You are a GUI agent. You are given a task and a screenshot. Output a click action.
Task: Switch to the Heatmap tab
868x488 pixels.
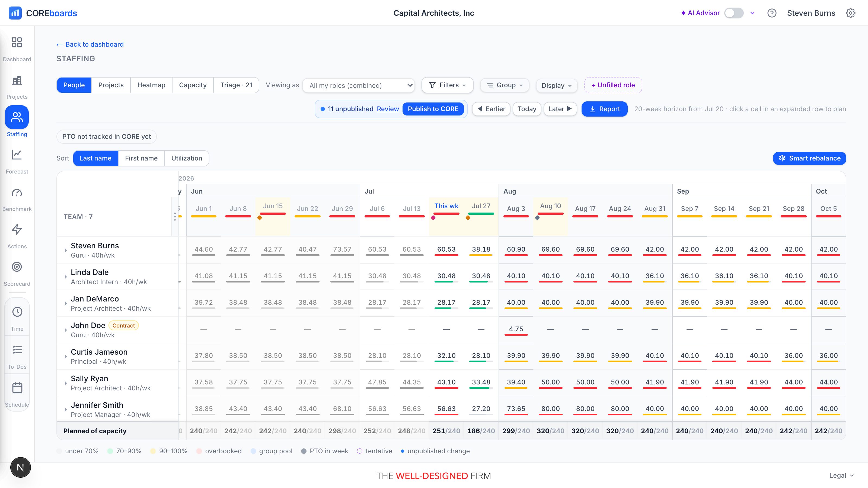(x=151, y=85)
